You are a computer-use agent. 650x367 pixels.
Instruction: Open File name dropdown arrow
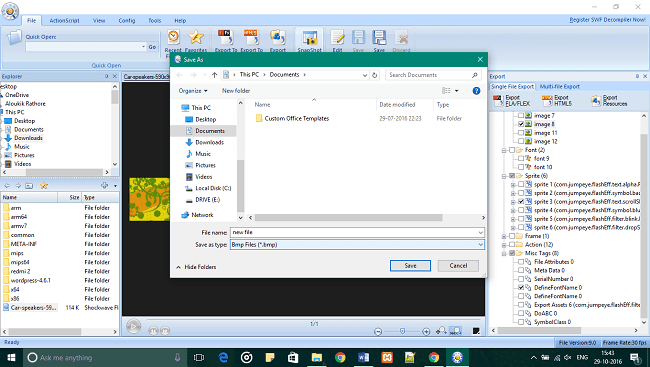pyautogui.click(x=480, y=233)
